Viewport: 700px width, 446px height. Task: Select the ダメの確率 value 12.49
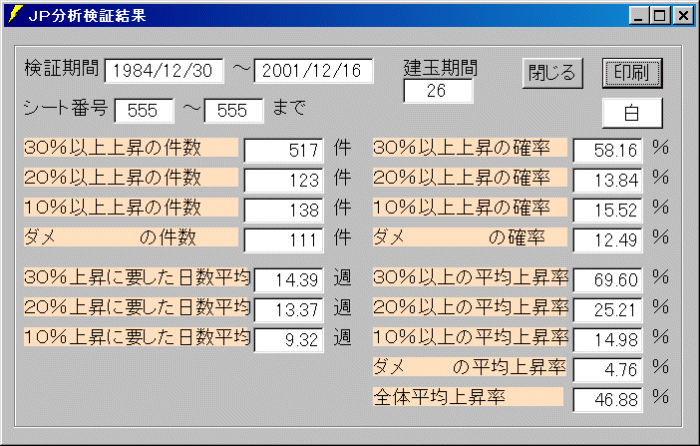pos(608,240)
